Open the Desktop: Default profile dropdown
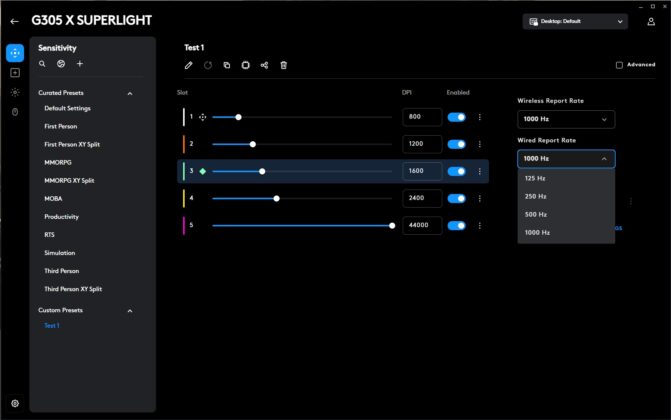Viewport: 671px width, 420px height. [x=575, y=21]
